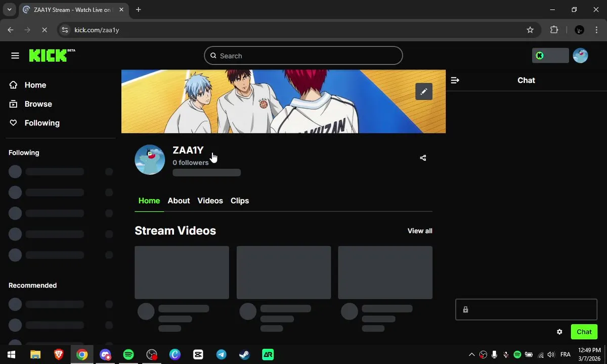
Task: View site information icon in address bar
Action: [65, 30]
